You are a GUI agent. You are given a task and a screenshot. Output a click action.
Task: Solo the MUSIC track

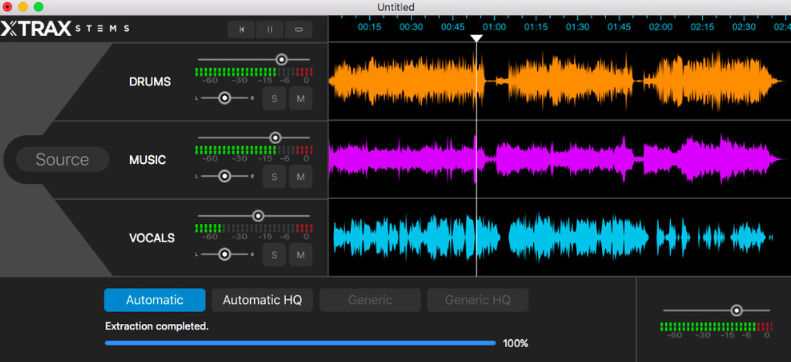pos(274,176)
